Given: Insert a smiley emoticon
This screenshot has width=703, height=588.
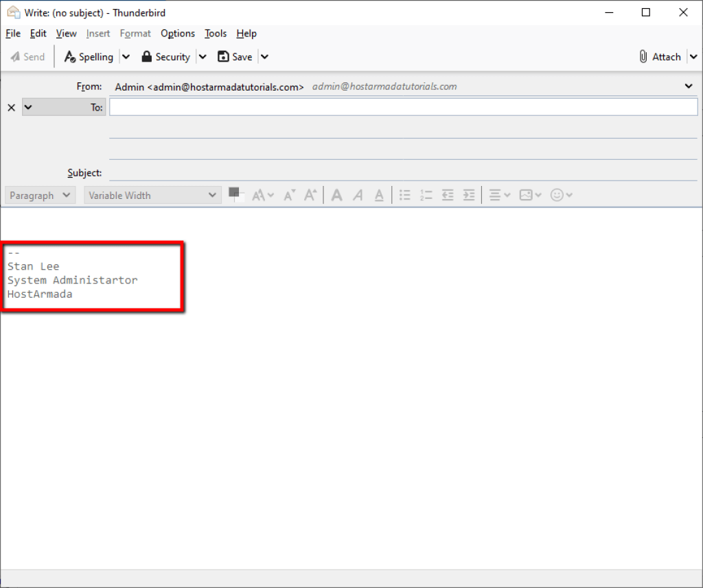Looking at the screenshot, I should pyautogui.click(x=557, y=195).
